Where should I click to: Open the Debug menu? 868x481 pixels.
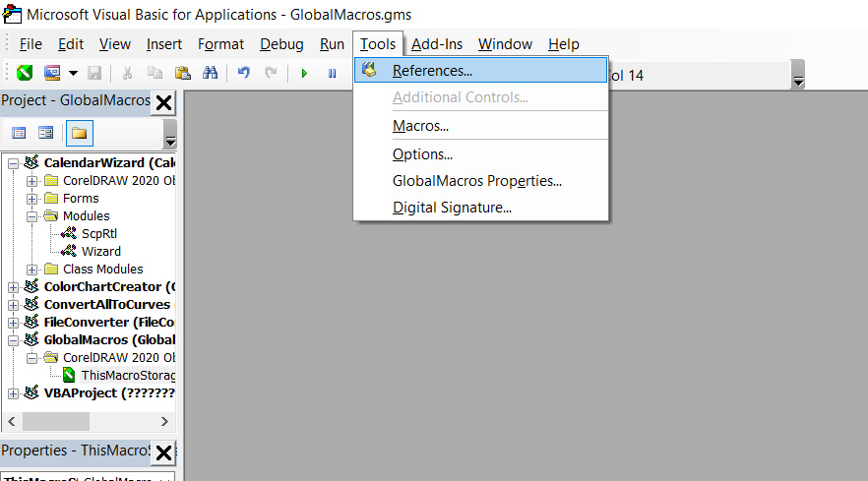pos(281,43)
